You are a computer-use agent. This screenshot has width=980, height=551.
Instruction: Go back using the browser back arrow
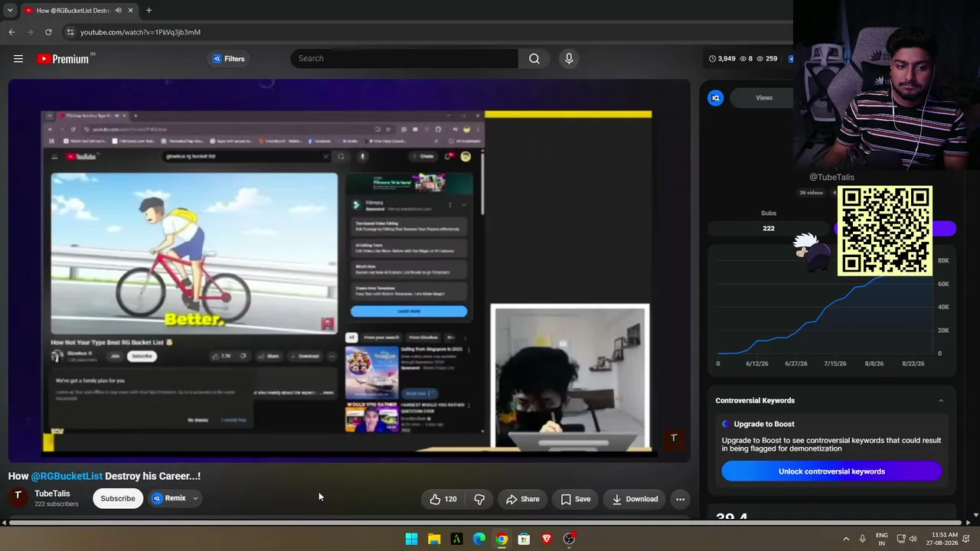11,32
